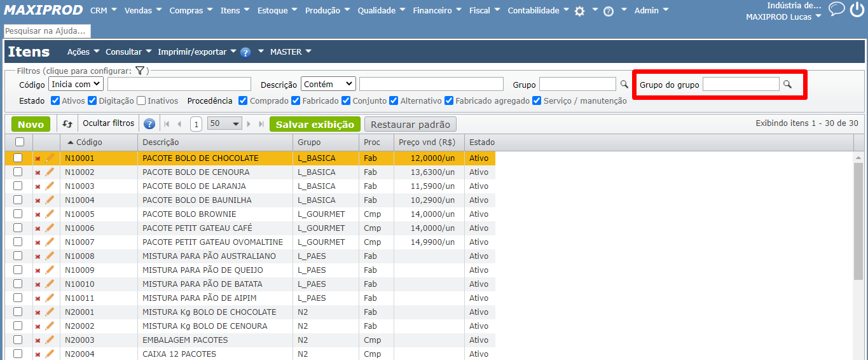This screenshot has width=868, height=360.
Task: Expand the page size 50 dropdown
Action: click(x=225, y=124)
